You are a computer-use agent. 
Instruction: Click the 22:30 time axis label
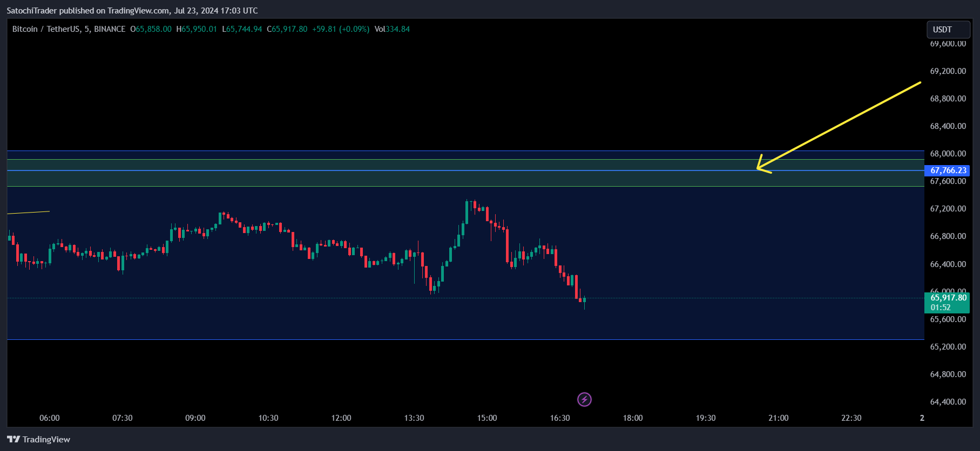(851, 418)
